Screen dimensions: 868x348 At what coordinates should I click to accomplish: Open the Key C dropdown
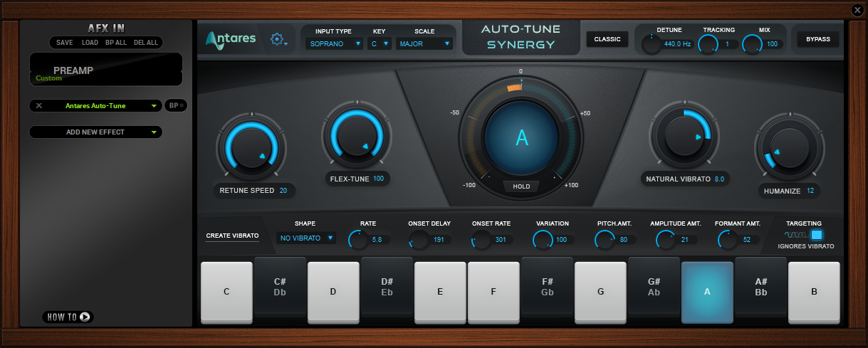(380, 43)
